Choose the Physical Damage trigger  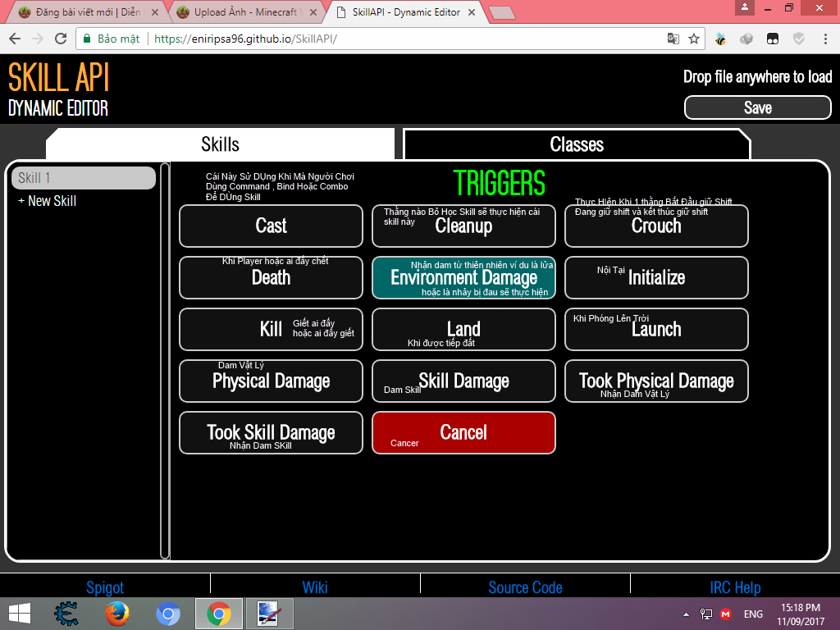click(x=271, y=381)
